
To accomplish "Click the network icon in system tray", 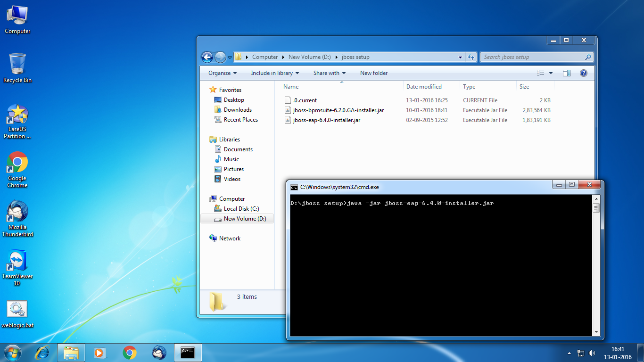I will pos(581,353).
